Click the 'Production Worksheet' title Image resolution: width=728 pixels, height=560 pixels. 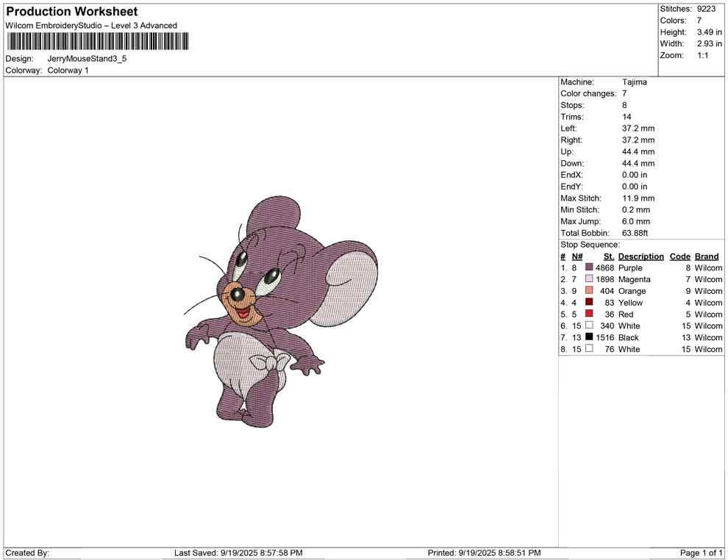click(x=72, y=11)
